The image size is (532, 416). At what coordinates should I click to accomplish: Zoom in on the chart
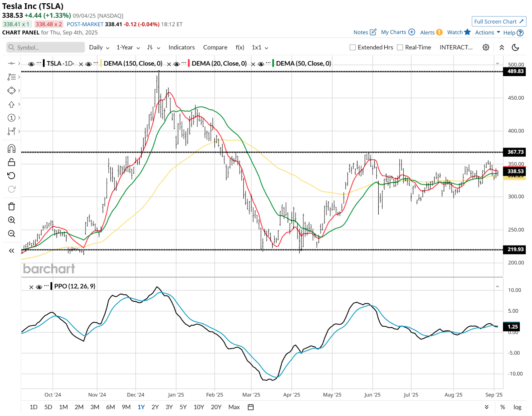[x=11, y=220]
